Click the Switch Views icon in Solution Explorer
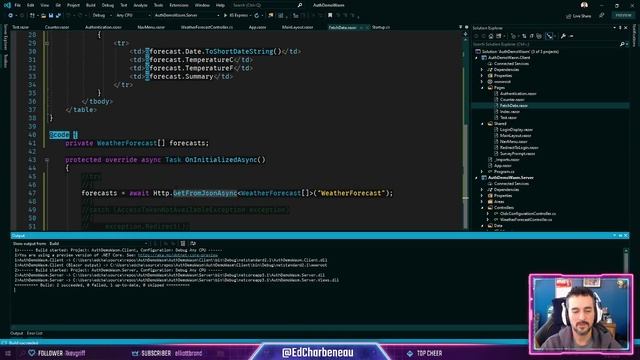Viewport: 640px width, 360px height. click(499, 36)
